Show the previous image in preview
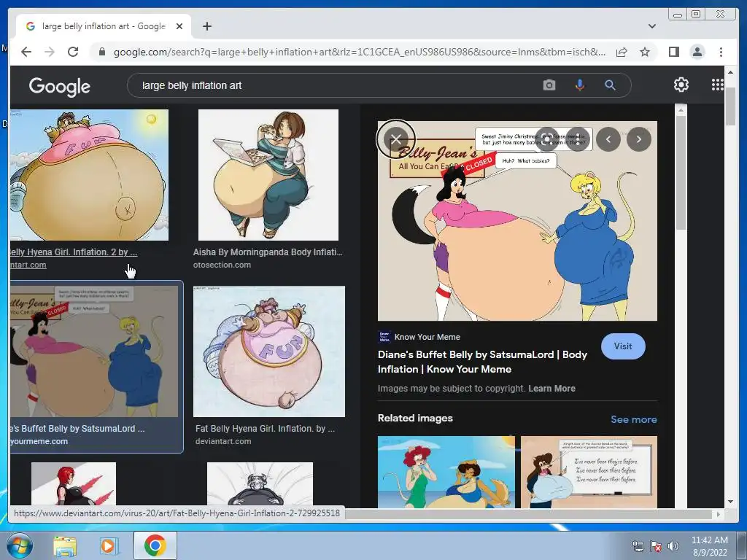Viewport: 747px width, 560px height. click(x=608, y=139)
